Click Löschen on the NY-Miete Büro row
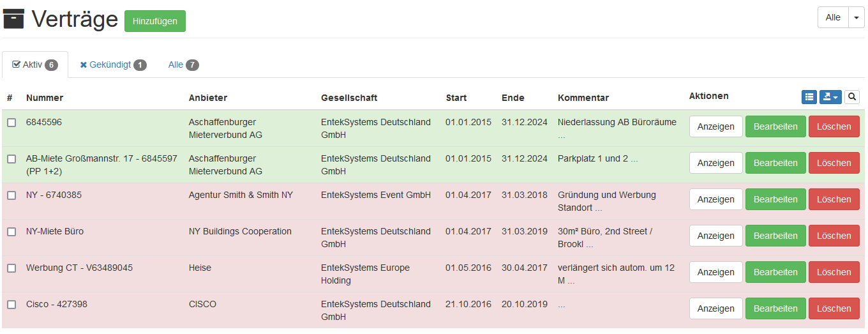868x334 pixels. click(x=834, y=236)
